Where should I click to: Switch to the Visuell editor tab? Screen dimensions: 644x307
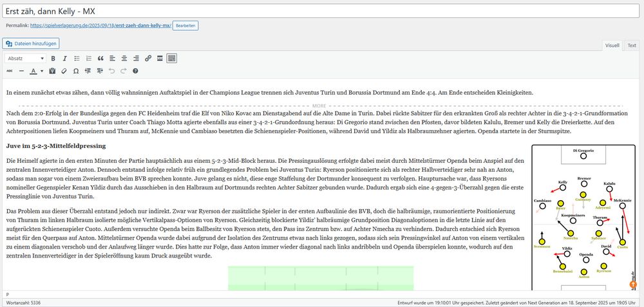coord(612,46)
